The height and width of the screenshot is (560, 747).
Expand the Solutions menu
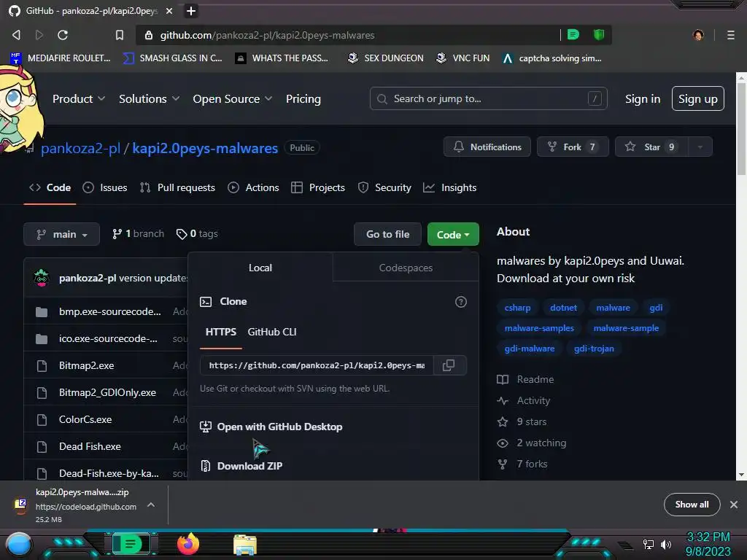[x=149, y=98]
